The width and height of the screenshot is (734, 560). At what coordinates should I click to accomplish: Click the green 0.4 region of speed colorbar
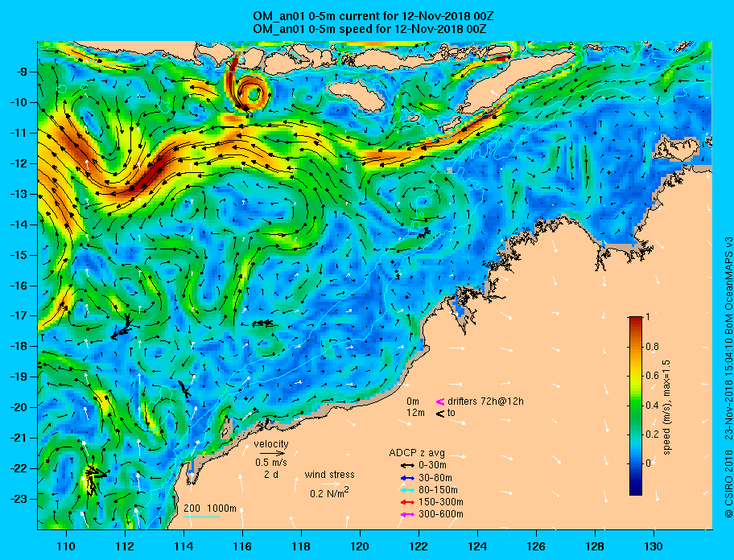[636, 406]
